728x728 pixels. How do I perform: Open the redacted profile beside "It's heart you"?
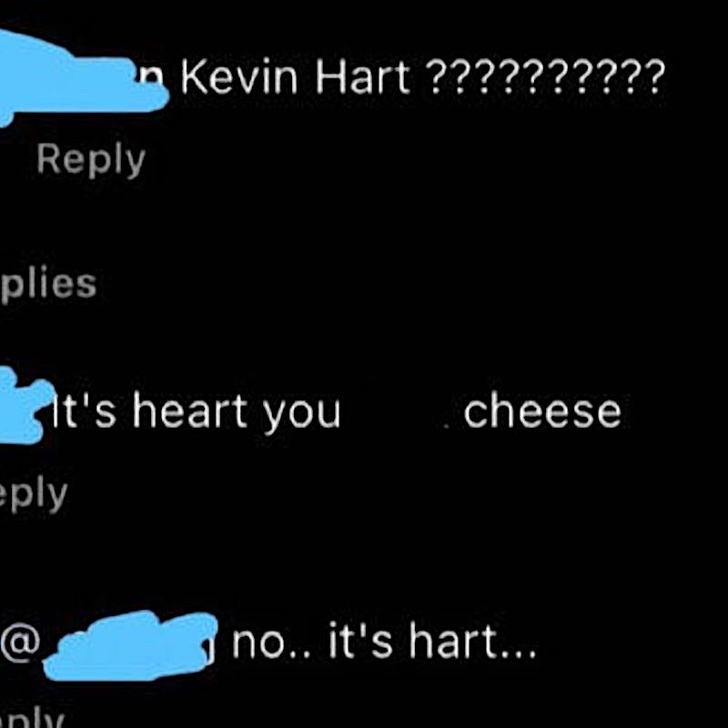tap(25, 406)
